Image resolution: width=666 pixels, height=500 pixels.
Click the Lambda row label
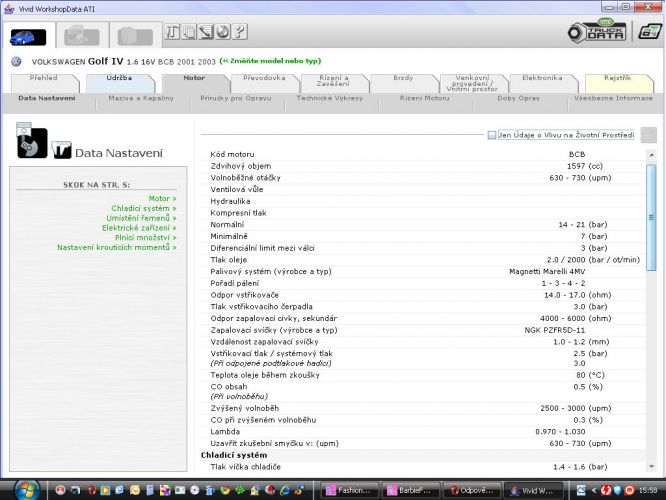[225, 432]
